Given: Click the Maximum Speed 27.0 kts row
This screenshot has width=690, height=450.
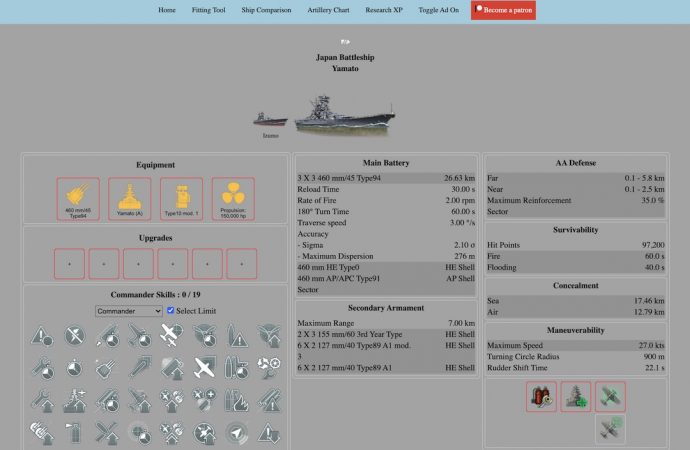Looking at the screenshot, I should click(x=576, y=346).
